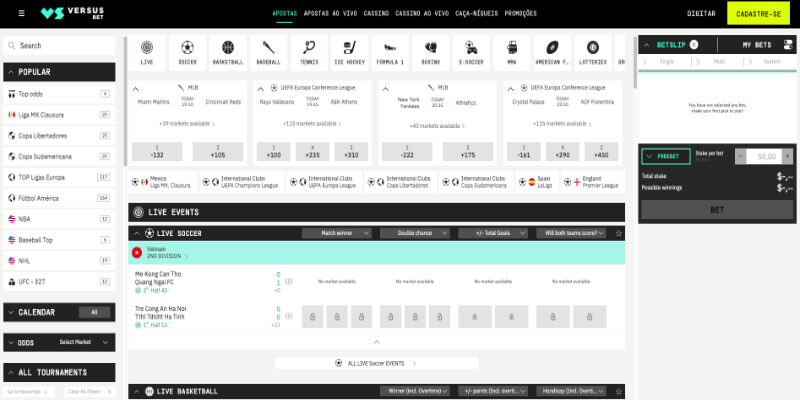Click the page vertical scrollbar
The image size is (800, 400).
tap(635, 61)
